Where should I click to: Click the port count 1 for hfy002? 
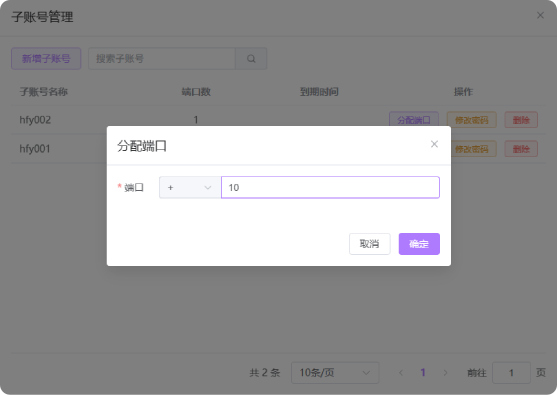pyautogui.click(x=196, y=120)
